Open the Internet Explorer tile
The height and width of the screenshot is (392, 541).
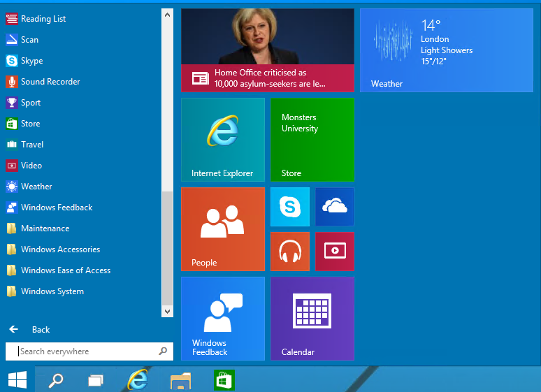[x=223, y=140]
